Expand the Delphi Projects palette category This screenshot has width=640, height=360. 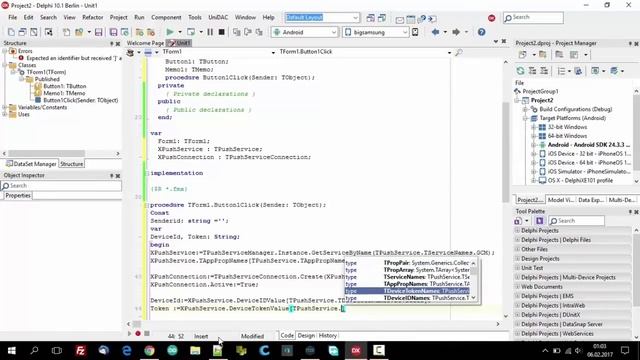pyautogui.click(x=518, y=231)
